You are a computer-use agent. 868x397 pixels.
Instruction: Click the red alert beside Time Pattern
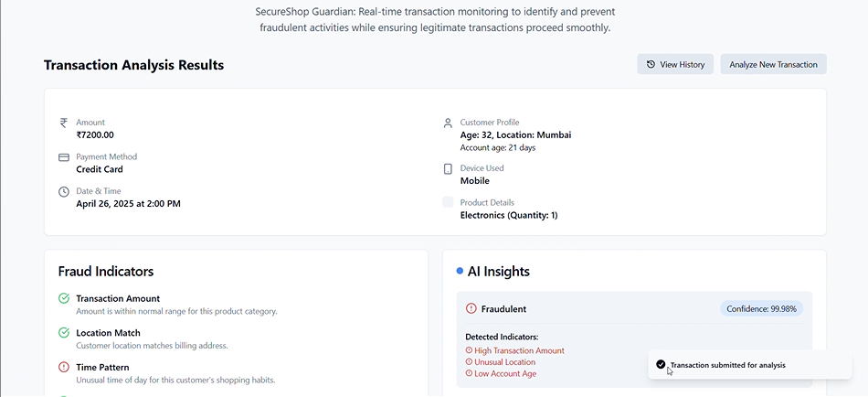[64, 367]
